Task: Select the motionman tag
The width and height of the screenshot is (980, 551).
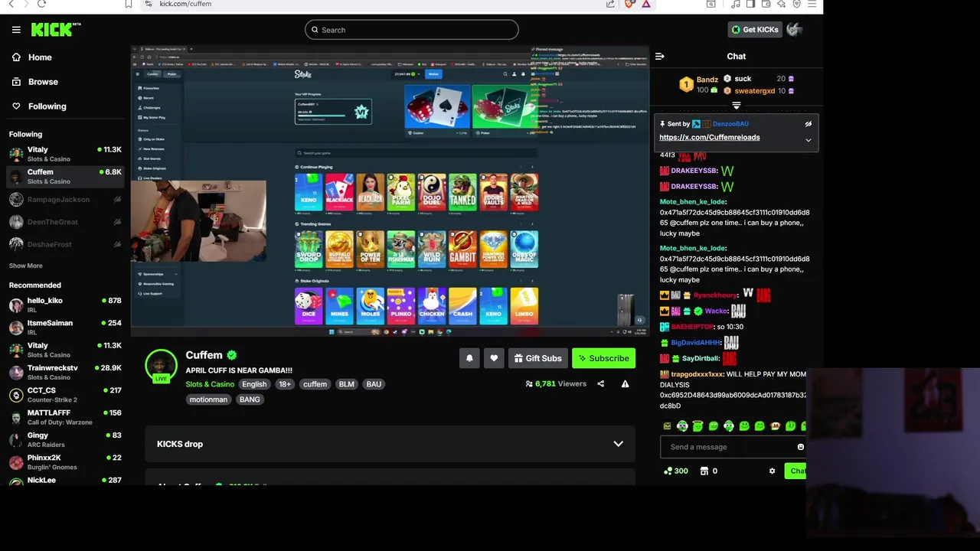Action: click(x=208, y=399)
